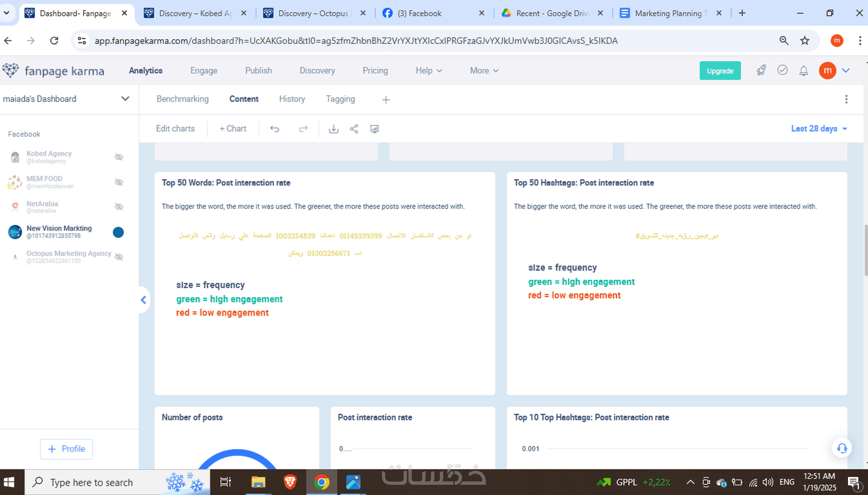Show hidden system tray icons

pos(690,482)
